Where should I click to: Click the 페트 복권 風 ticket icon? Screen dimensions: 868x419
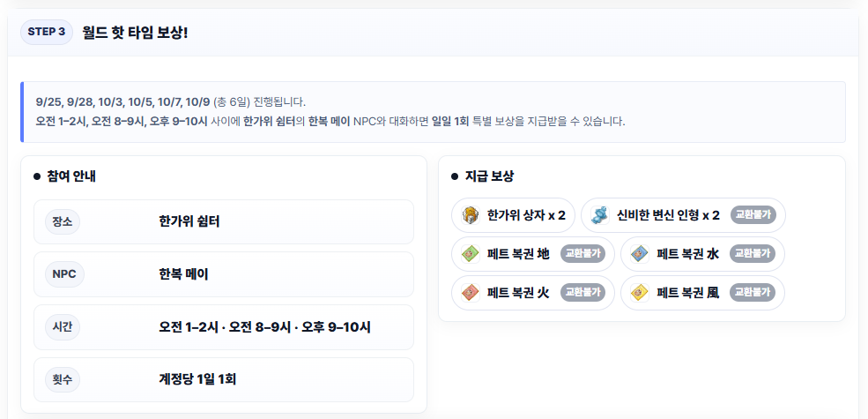(639, 293)
